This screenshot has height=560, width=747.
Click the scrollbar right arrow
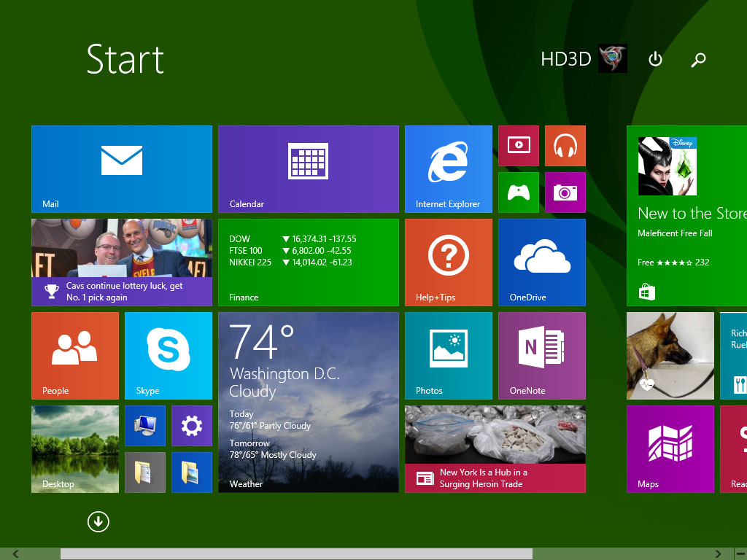tap(718, 554)
